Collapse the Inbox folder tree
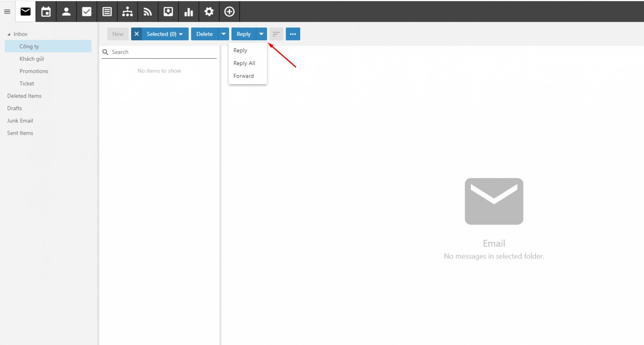 tap(9, 35)
